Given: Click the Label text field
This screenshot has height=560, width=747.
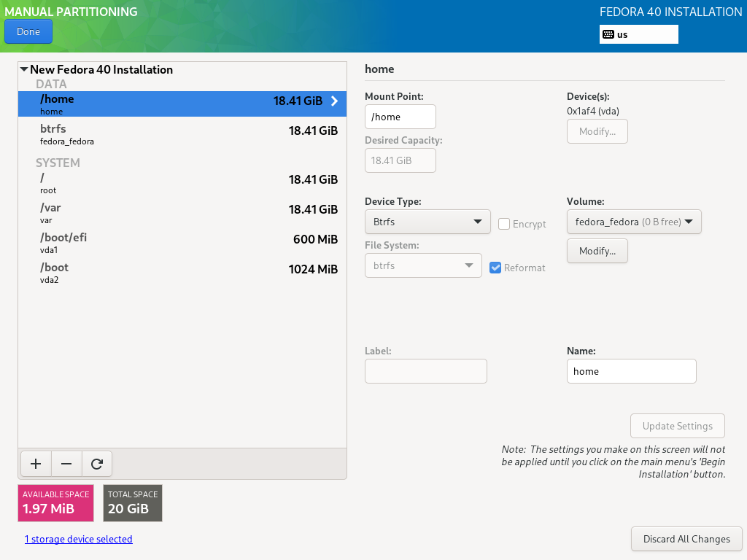Looking at the screenshot, I should pos(426,371).
